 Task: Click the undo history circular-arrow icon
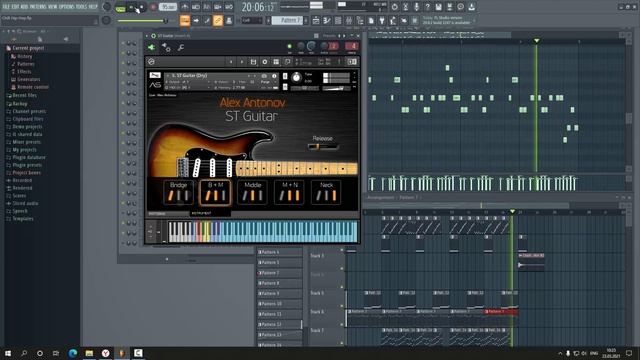coord(394,7)
